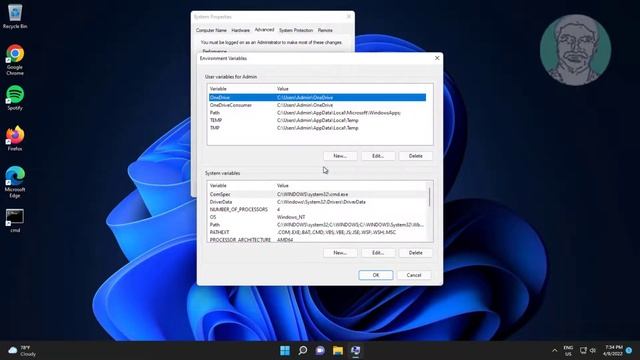Close the Environment Variables dialog
This screenshot has height=360, width=640.
tap(437, 58)
